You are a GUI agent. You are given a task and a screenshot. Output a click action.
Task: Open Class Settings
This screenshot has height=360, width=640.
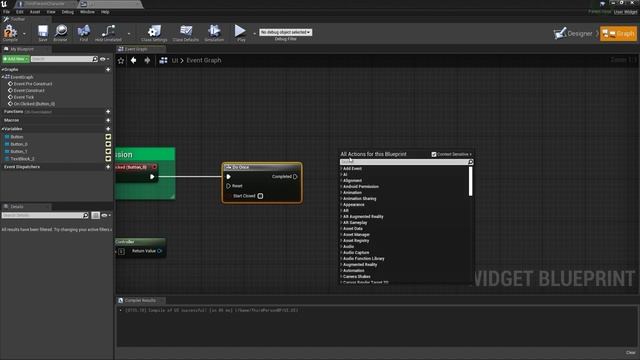click(x=154, y=32)
